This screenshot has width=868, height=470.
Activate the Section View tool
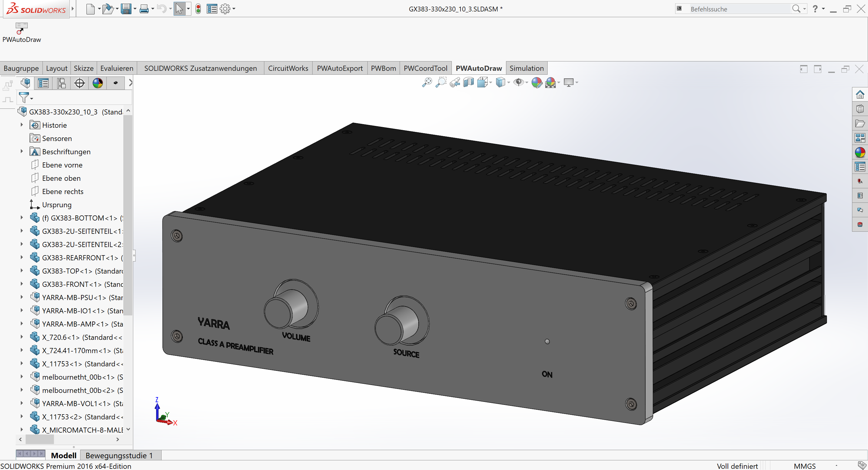[x=468, y=82]
